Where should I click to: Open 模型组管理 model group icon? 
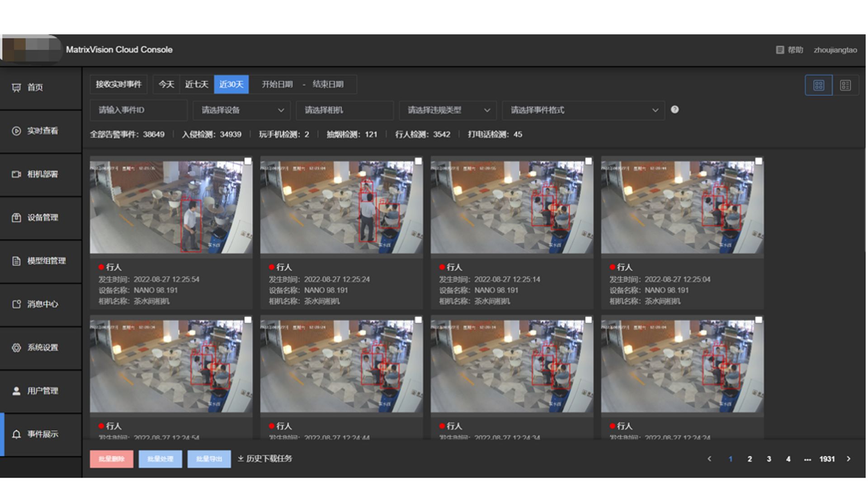[16, 261]
